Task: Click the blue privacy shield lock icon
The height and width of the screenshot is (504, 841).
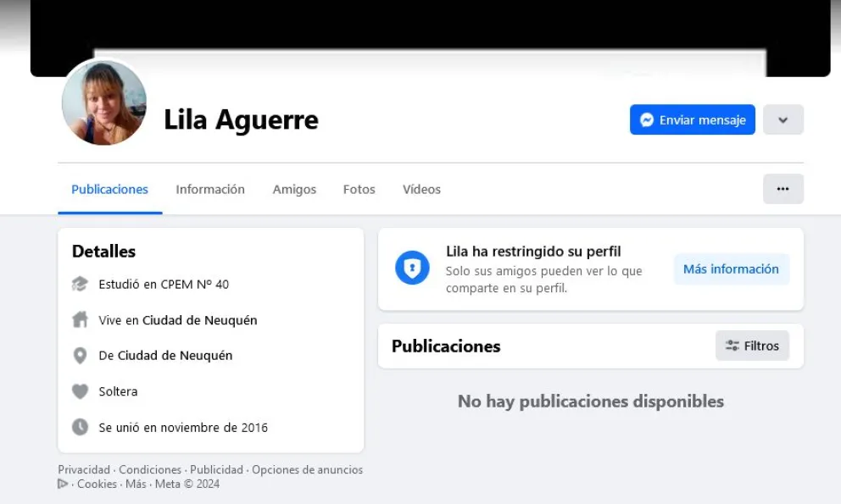Action: click(413, 269)
